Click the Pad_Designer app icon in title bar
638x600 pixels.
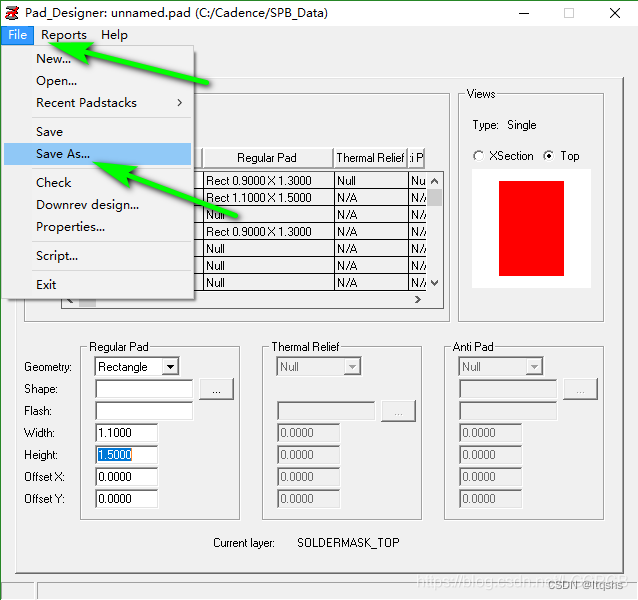(12, 13)
